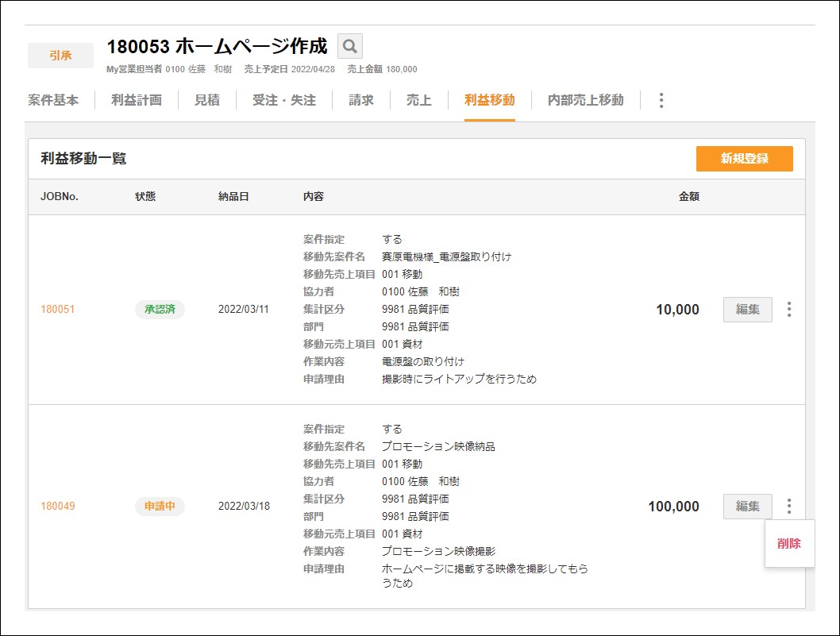Screen dimensions: 840x636
Task: Click the 承認済 status label
Action: click(x=160, y=310)
